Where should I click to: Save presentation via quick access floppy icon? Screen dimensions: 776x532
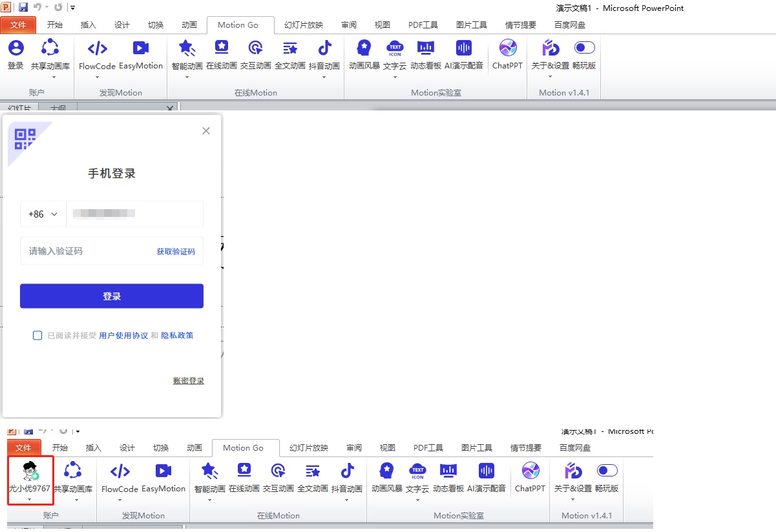tap(23, 7)
